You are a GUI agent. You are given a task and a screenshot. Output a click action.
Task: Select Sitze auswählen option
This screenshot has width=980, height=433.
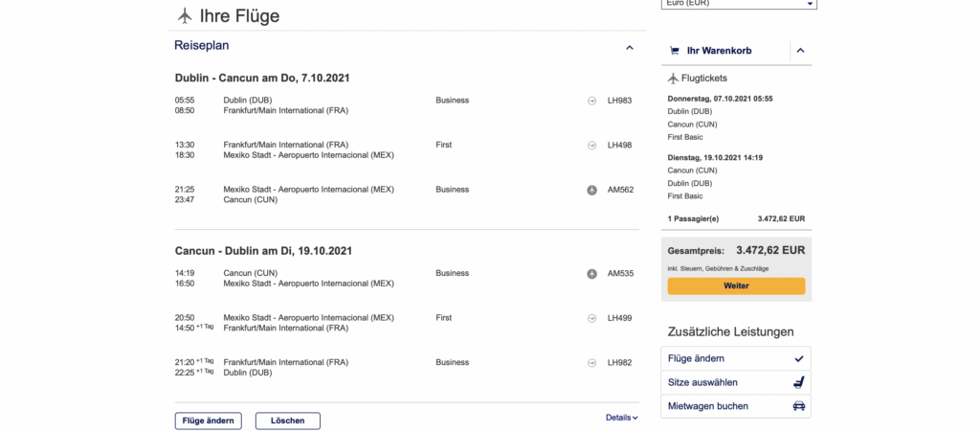click(x=735, y=382)
